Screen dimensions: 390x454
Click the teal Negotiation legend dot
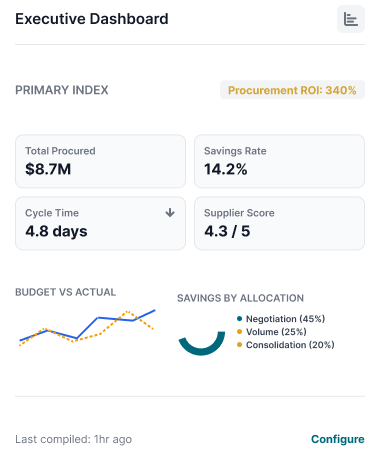point(239,319)
